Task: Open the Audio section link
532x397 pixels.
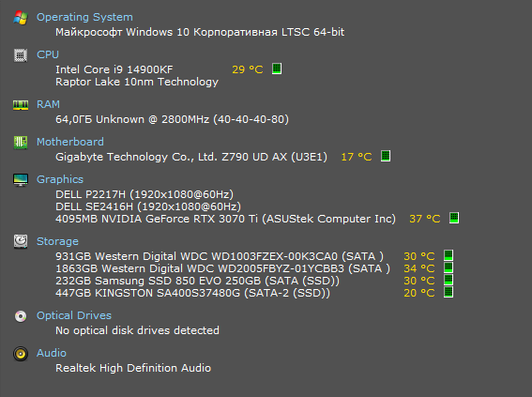Action: [x=52, y=353]
